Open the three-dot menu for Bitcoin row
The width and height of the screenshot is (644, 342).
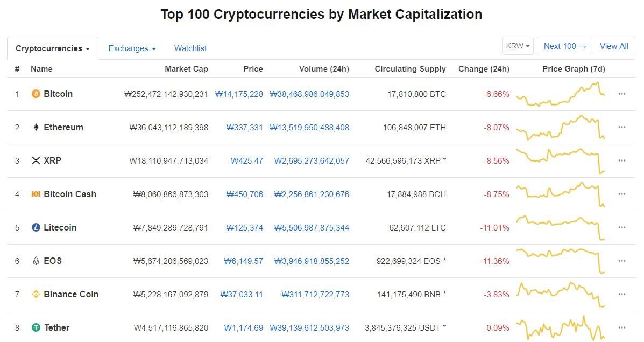click(622, 94)
